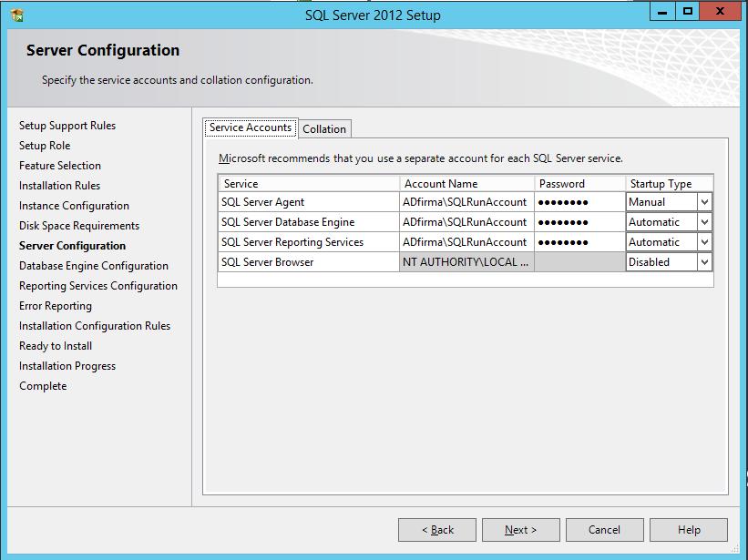Click Complete step in sidebar
The image size is (748, 560).
43,385
